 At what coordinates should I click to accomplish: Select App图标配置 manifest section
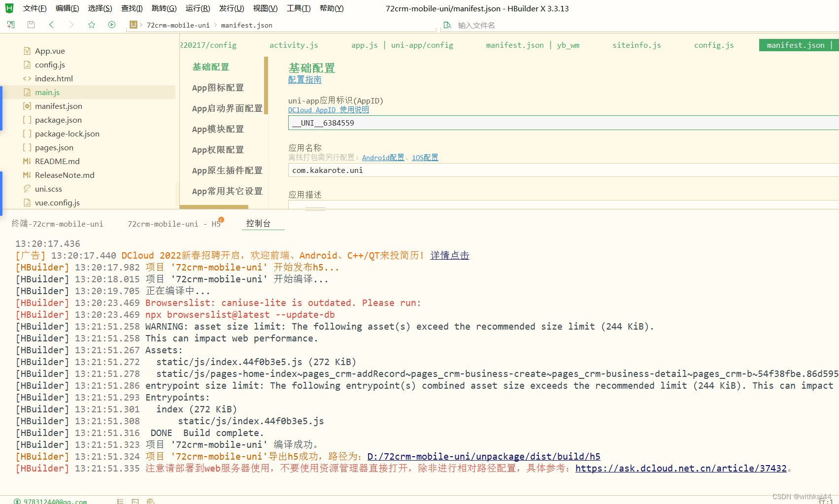(x=218, y=88)
